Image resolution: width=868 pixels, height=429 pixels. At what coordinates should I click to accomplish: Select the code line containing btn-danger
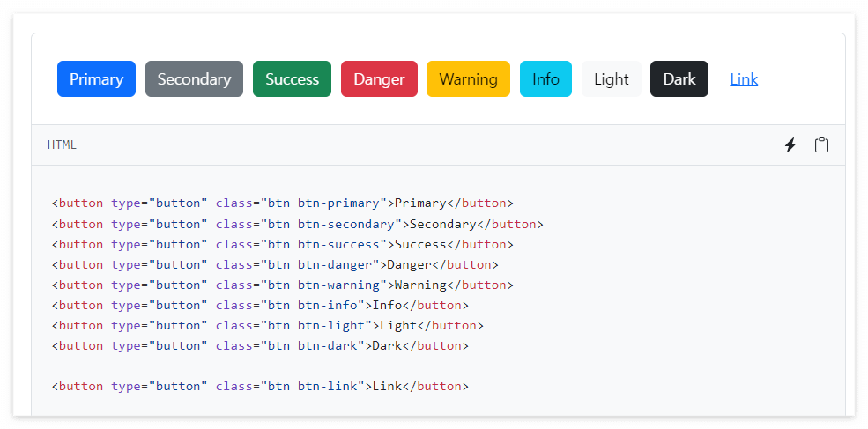(275, 264)
